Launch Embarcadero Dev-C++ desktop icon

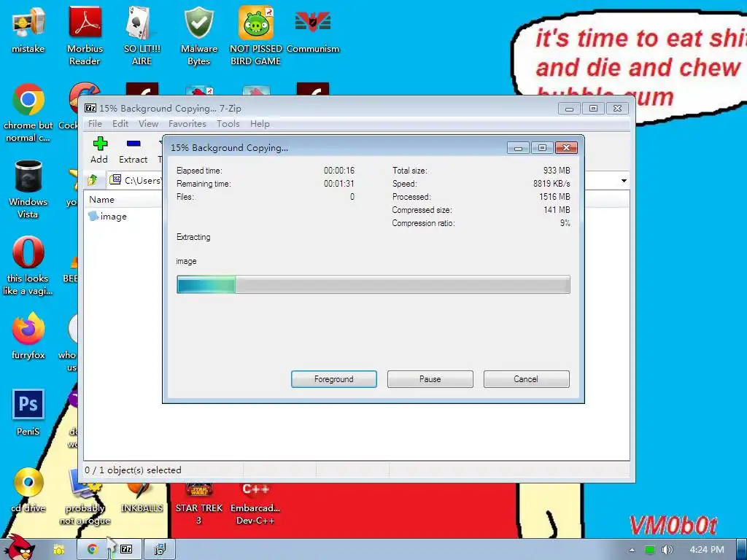pyautogui.click(x=256, y=504)
